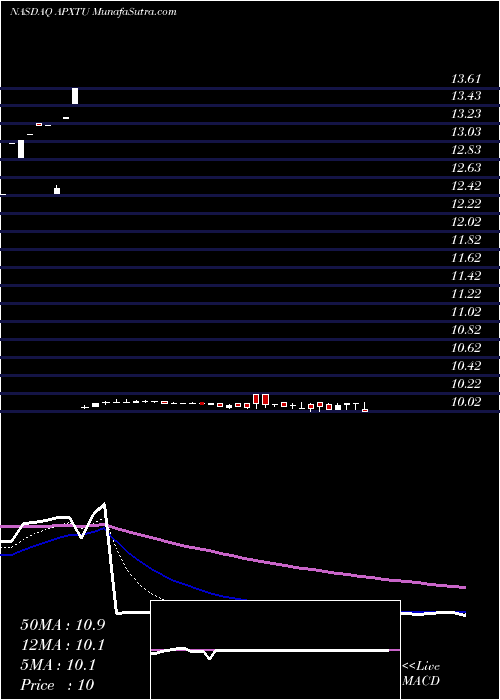Click the 12.83 price axis label
Screen dimensions: 500x700
pyautogui.click(x=466, y=150)
